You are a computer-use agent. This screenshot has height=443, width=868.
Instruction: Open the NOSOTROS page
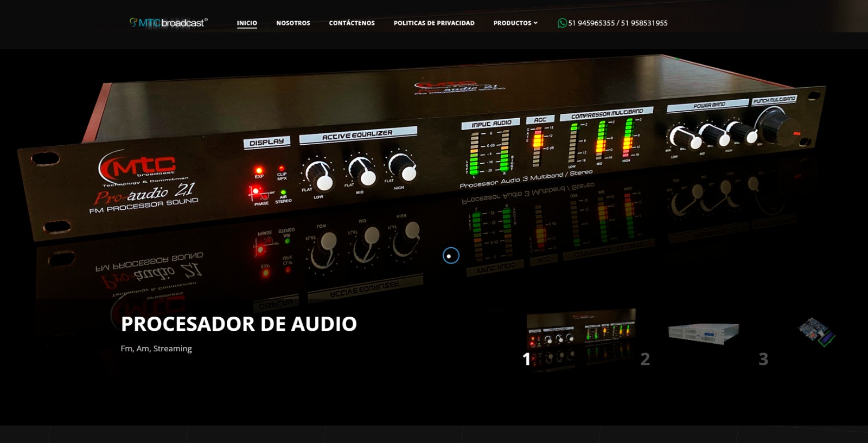point(293,23)
